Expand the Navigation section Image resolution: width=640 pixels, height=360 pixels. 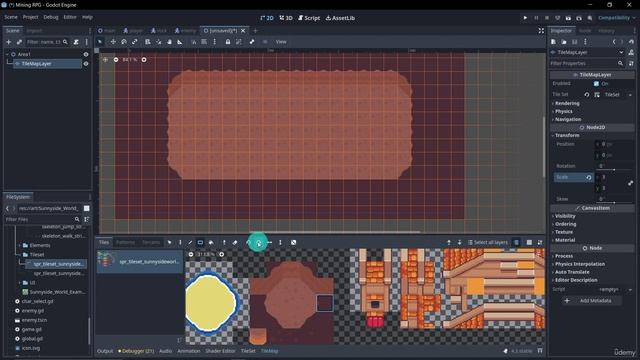tap(567, 119)
